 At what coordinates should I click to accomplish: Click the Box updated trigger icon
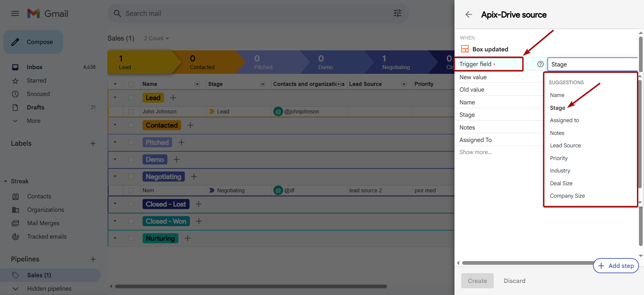(465, 49)
